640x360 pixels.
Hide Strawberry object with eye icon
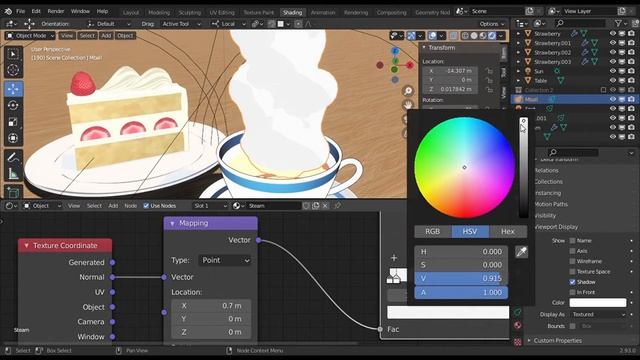(612, 33)
